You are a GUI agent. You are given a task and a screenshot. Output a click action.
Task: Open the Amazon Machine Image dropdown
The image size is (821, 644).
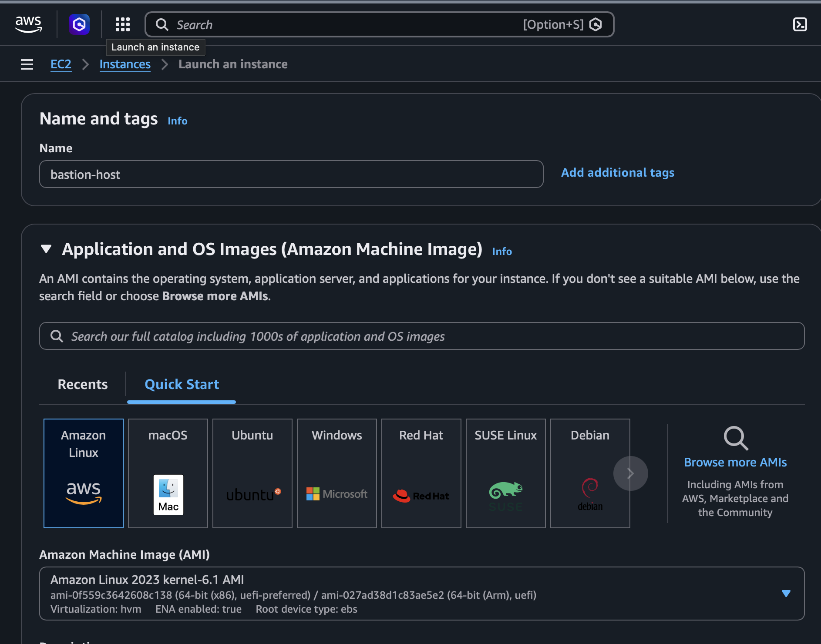[x=786, y=594]
